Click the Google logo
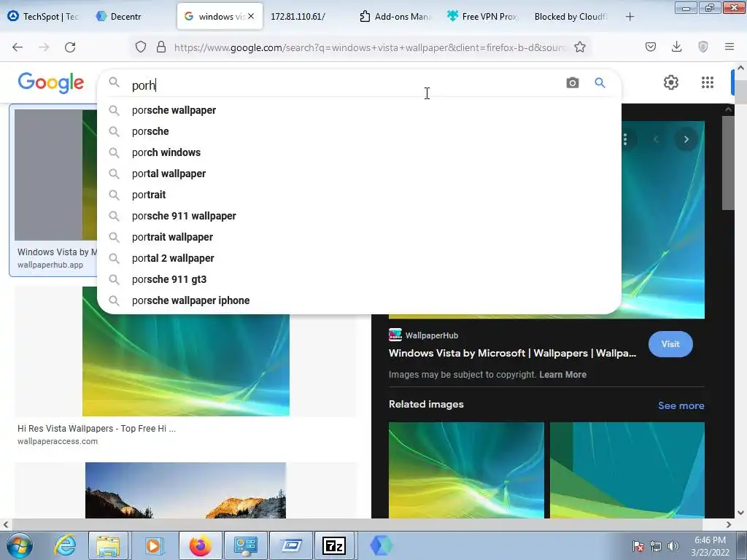747x560 pixels. (51, 82)
